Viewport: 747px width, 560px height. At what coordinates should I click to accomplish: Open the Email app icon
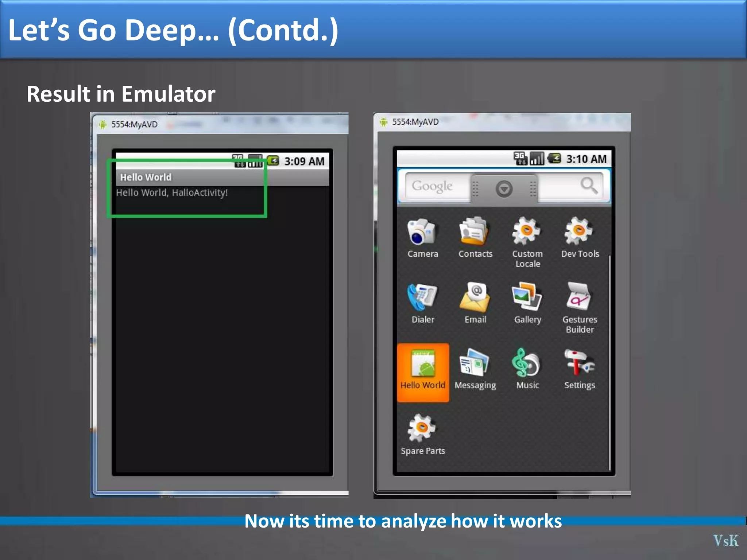[x=475, y=303]
